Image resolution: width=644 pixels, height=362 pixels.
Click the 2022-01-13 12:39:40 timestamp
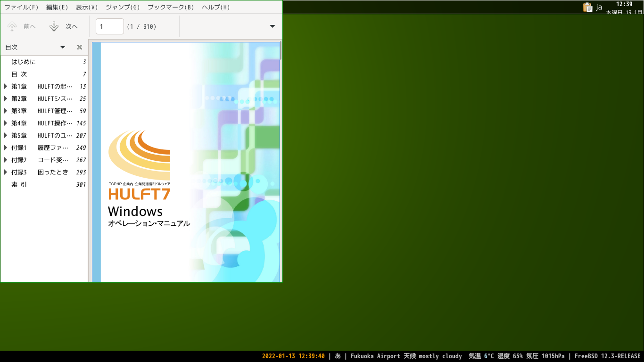coord(293,356)
